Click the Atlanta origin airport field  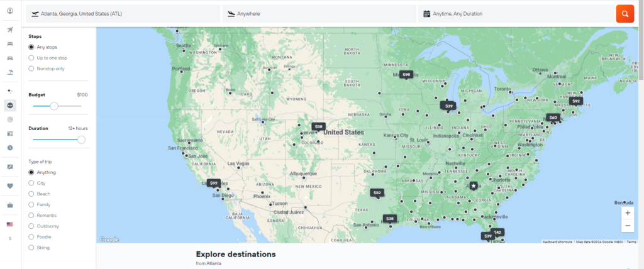[123, 14]
